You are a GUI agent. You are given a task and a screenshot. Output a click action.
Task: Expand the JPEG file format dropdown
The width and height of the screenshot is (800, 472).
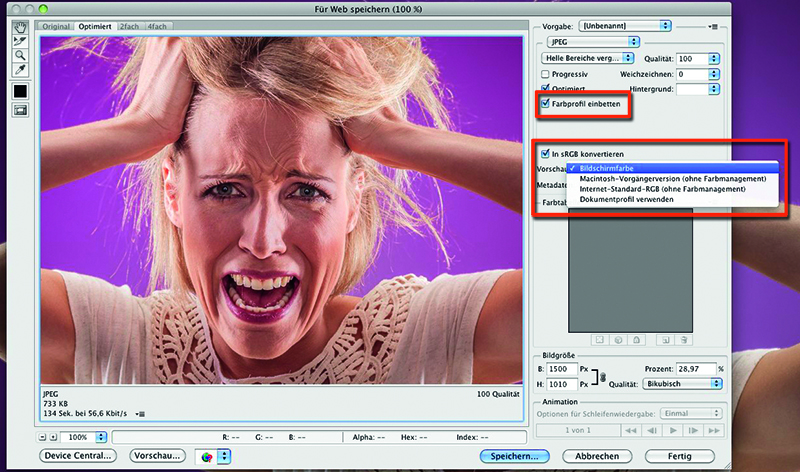coord(594,42)
